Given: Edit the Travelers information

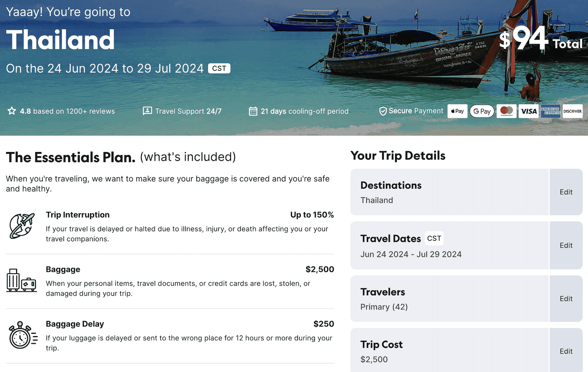Looking at the screenshot, I should [x=566, y=299].
